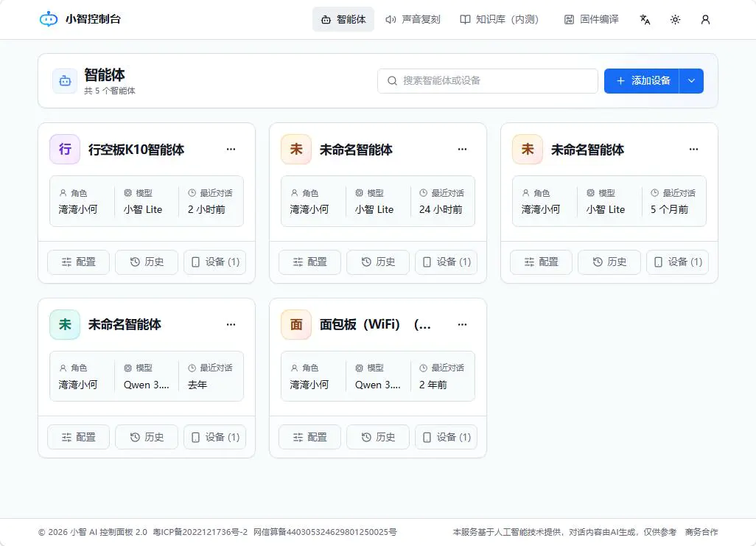The width and height of the screenshot is (756, 546).
Task: Click the 行空板K10智能体 title
Action: (x=136, y=150)
